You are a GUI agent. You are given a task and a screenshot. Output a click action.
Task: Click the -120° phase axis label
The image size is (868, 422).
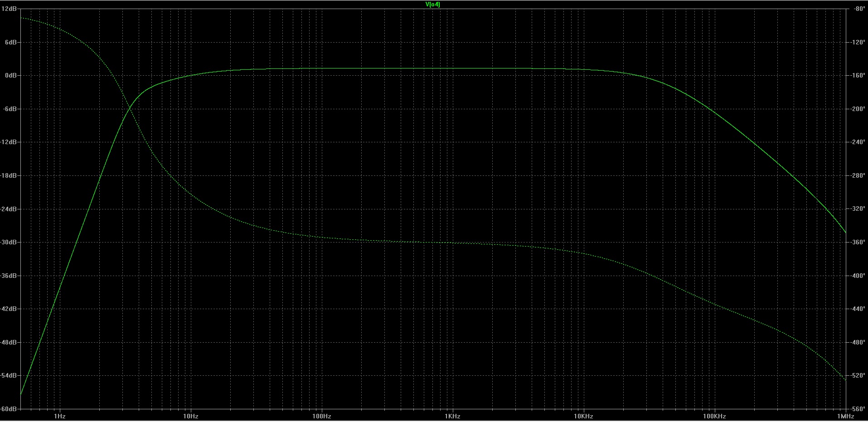(858, 42)
